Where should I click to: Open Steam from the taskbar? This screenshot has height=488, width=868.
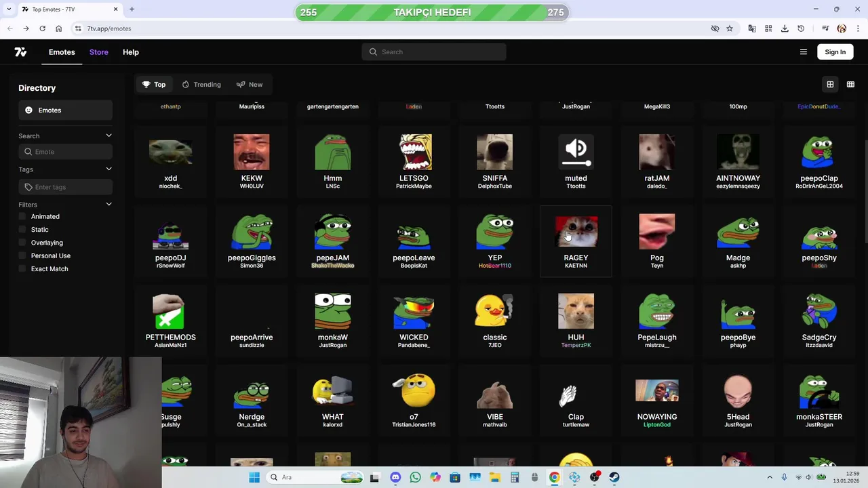coord(614,477)
